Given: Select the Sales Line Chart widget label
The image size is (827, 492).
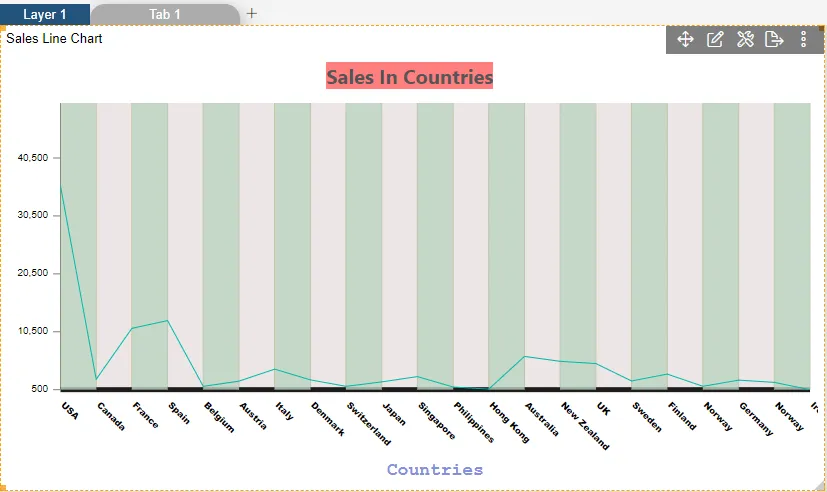Looking at the screenshot, I should coord(54,39).
